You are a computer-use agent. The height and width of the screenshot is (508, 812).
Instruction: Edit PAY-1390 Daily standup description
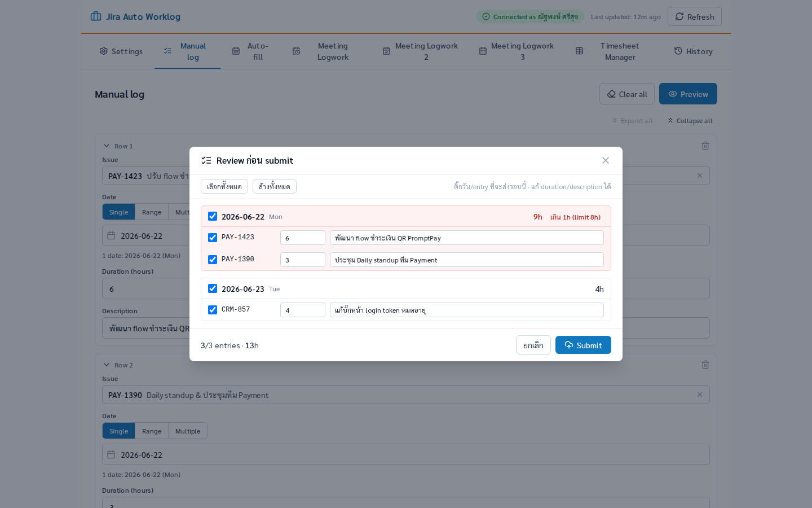pyautogui.click(x=467, y=260)
